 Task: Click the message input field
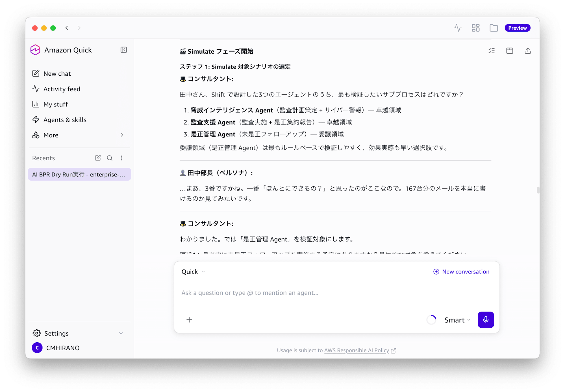coord(337,293)
